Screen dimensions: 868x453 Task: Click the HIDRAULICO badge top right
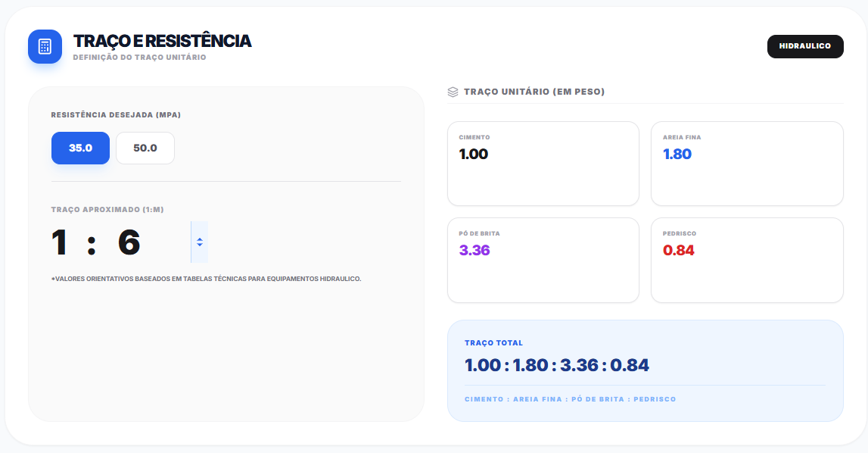point(805,46)
